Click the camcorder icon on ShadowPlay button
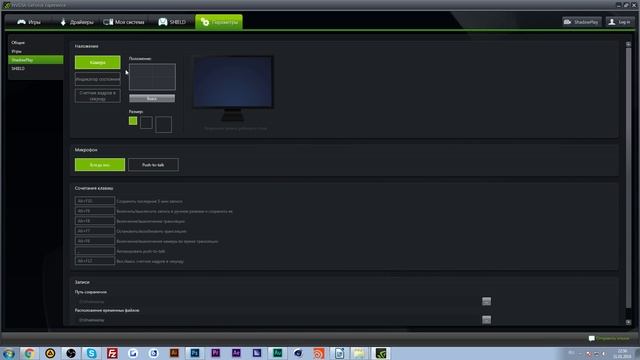Image resolution: width=640 pixels, height=360 pixels. 567,22
